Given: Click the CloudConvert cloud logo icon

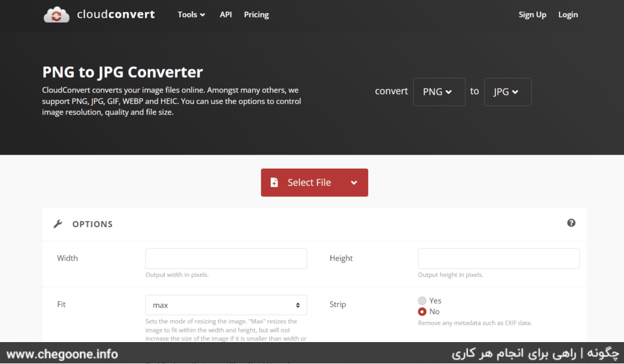Looking at the screenshot, I should 56,15.
